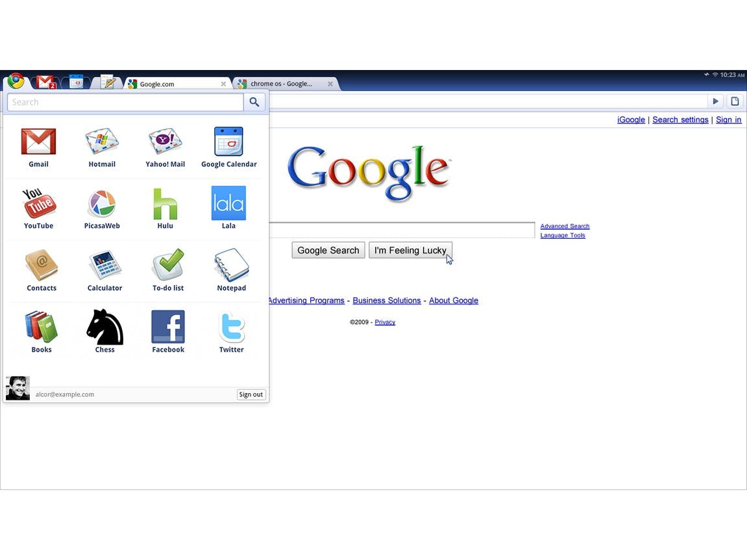Launch the Facebook app
The height and width of the screenshot is (560, 747).
click(168, 326)
